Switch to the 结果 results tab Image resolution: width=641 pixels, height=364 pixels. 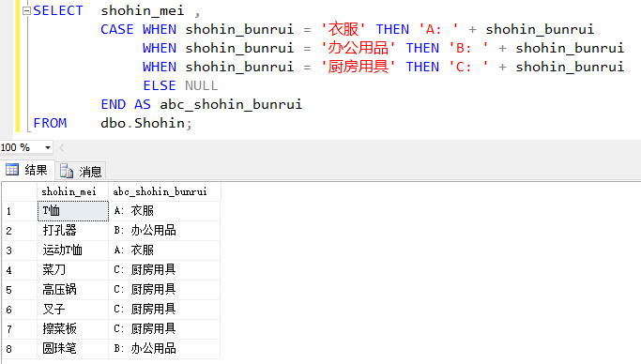[27, 170]
